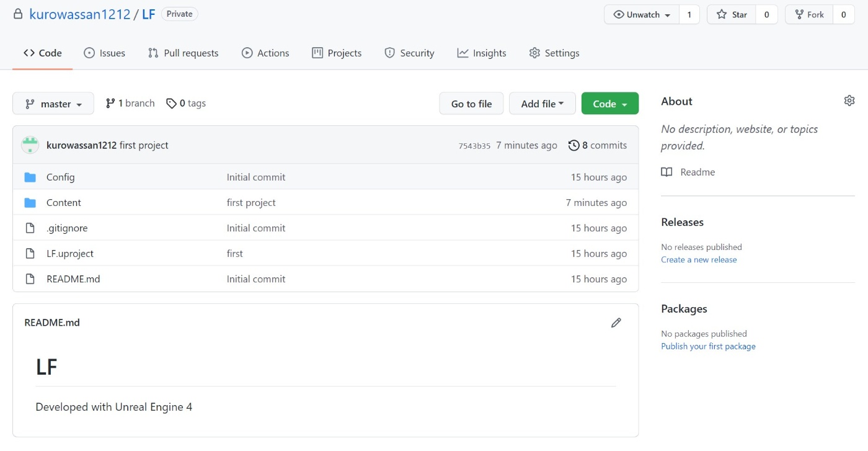Click the Private visibility badge

pyautogui.click(x=179, y=14)
